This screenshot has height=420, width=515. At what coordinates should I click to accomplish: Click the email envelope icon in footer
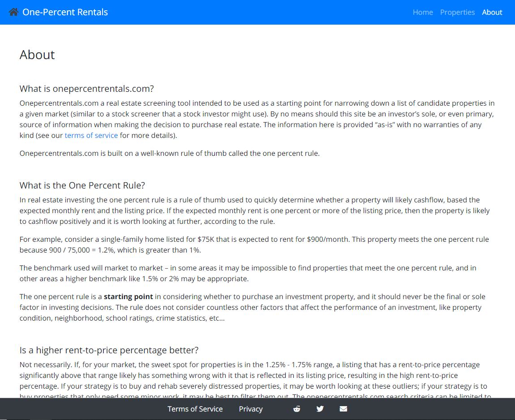[343, 409]
